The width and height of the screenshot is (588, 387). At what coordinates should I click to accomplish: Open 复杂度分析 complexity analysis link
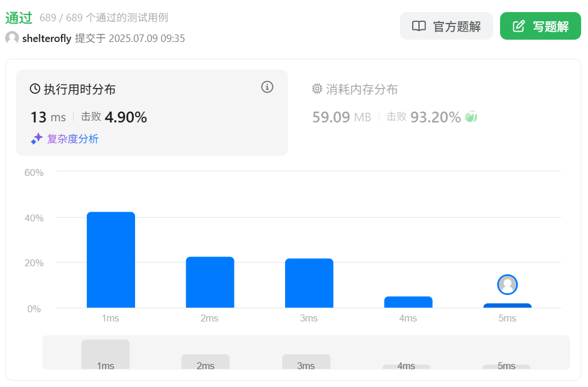pos(72,139)
